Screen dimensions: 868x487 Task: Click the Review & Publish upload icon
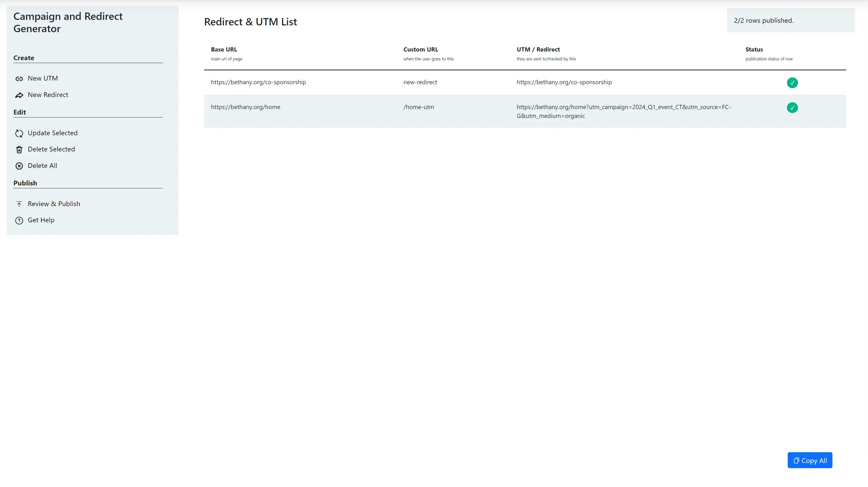[x=19, y=204]
